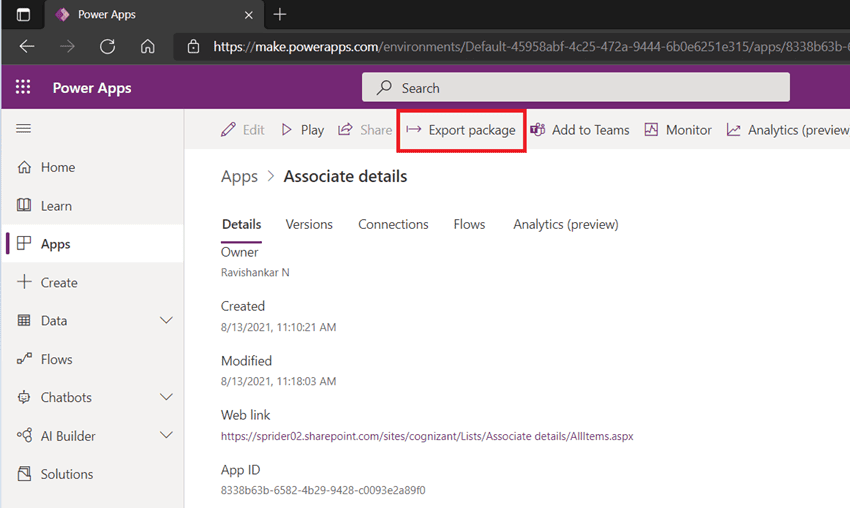Collapse the left navigation hamburger menu
This screenshot has width=850, height=508.
point(24,129)
